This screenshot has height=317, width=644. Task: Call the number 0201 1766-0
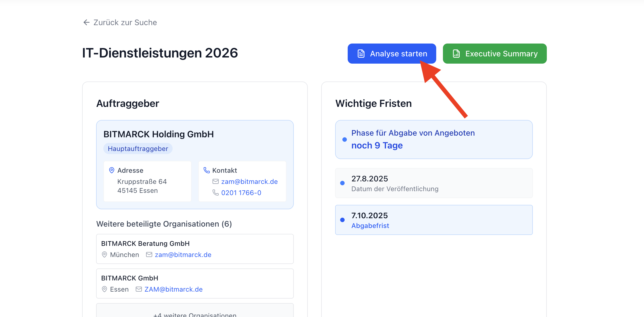(241, 193)
